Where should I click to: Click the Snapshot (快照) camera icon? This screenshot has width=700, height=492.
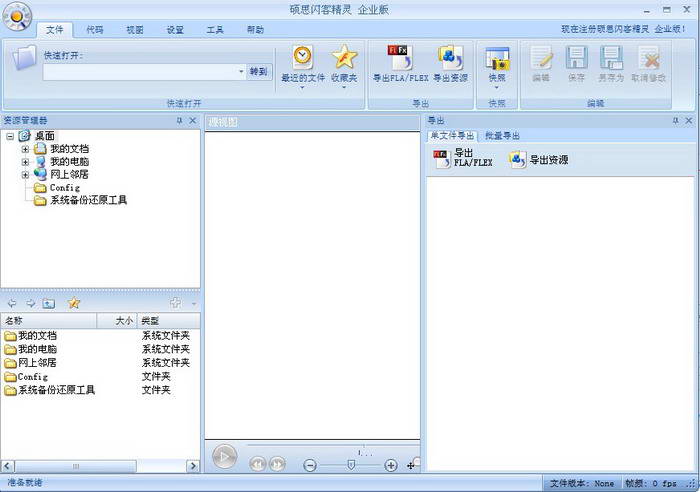pyautogui.click(x=497, y=57)
